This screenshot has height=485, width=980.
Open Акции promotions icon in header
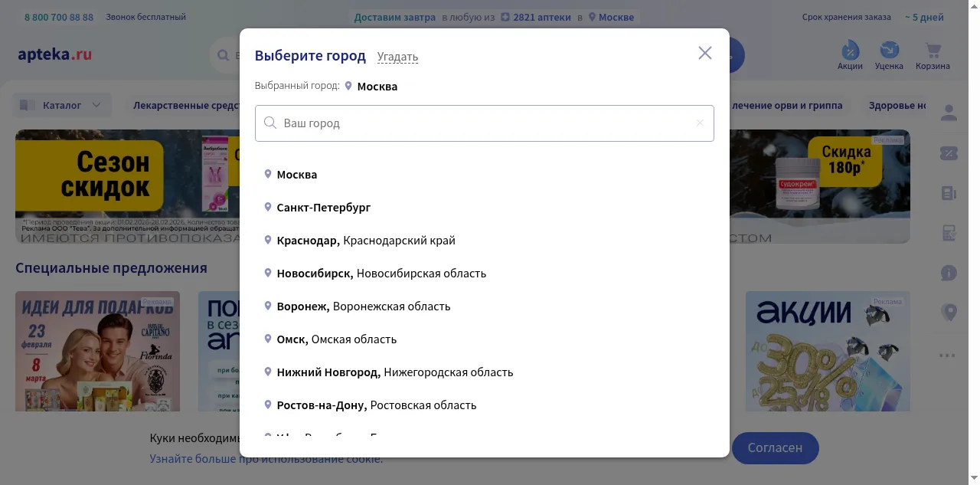click(x=850, y=56)
